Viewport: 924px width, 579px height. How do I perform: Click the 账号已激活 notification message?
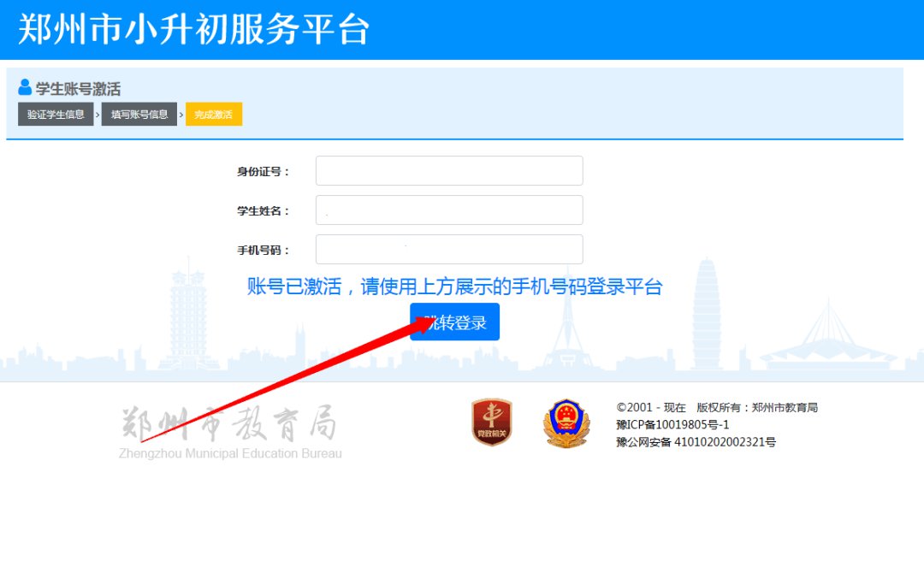click(454, 287)
